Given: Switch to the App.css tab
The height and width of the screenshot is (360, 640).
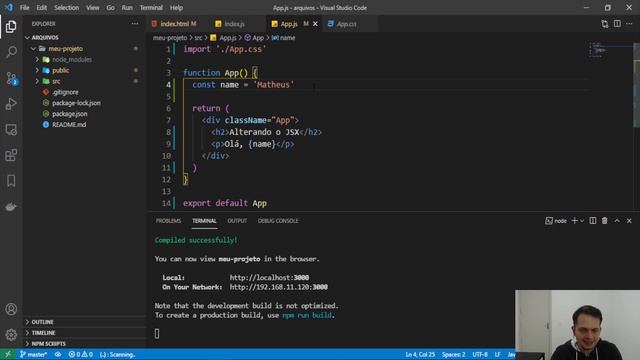Looking at the screenshot, I should click(x=346, y=24).
